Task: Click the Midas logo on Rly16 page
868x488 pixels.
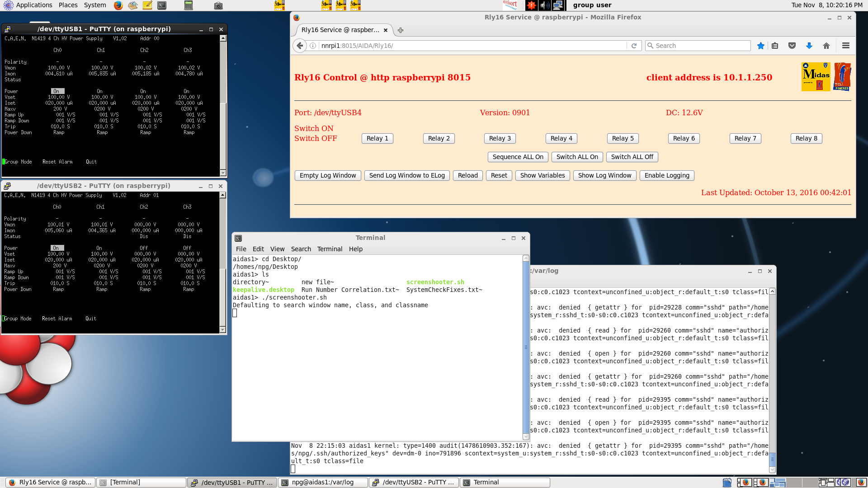Action: coord(816,77)
